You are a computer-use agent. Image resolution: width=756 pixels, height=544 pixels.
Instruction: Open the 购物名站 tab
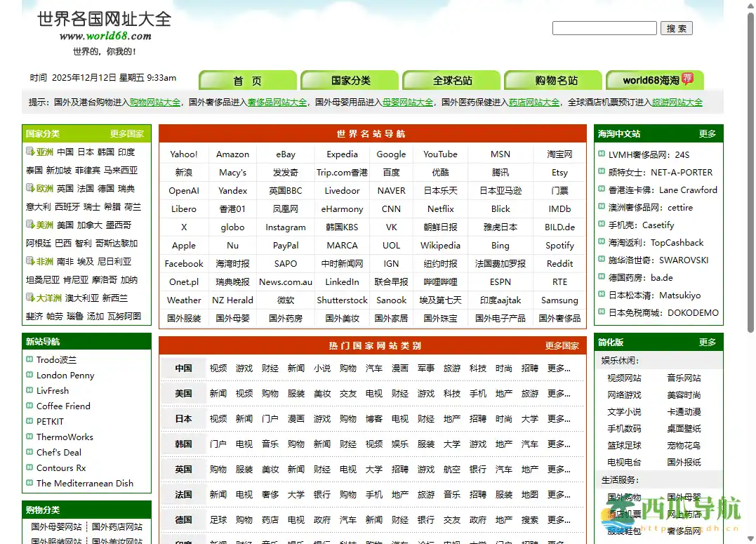(x=552, y=80)
